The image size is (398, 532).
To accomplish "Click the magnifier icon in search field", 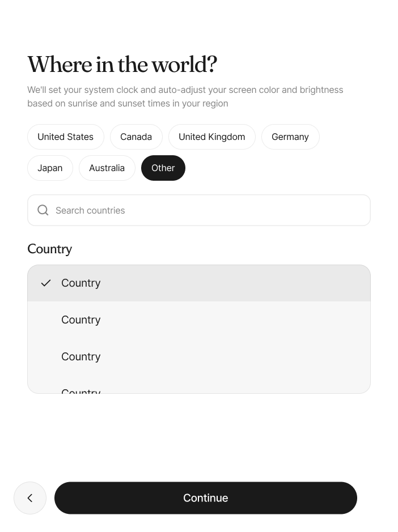I will tap(43, 210).
